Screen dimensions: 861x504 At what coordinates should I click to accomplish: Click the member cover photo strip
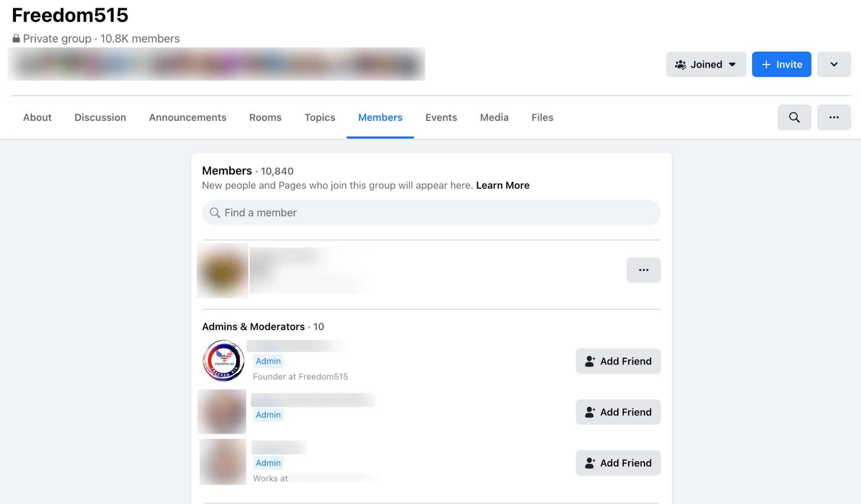[217, 64]
